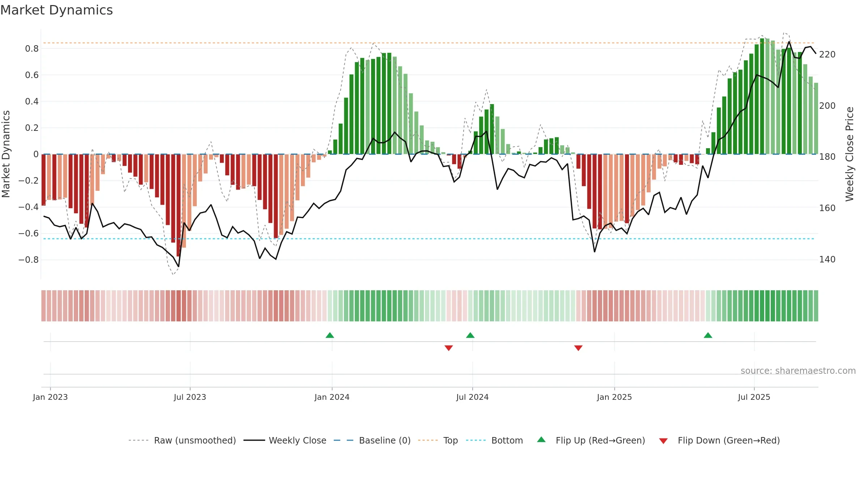Click the tallest green bar near mid 2025
The image size is (868, 488).
pyautogui.click(x=762, y=96)
